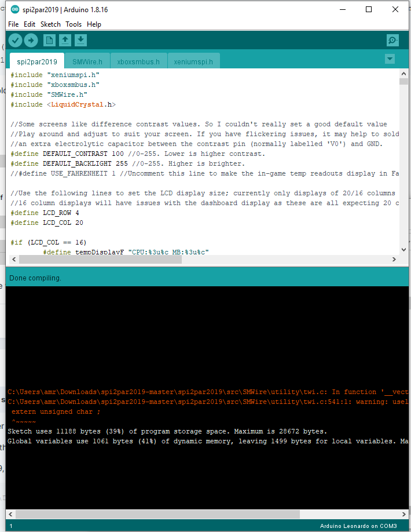The width and height of the screenshot is (411, 532).
Task: Create a new sketch with New icon
Action: click(49, 41)
